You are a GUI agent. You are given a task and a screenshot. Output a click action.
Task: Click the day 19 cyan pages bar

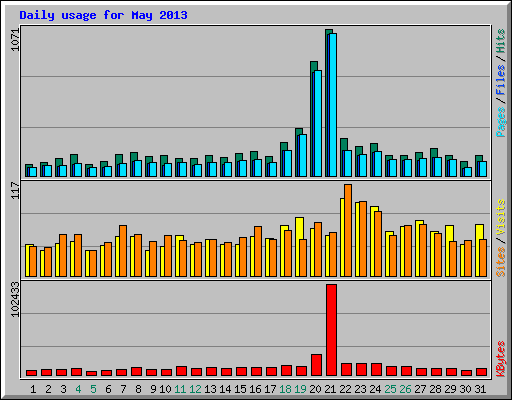[x=303, y=155]
